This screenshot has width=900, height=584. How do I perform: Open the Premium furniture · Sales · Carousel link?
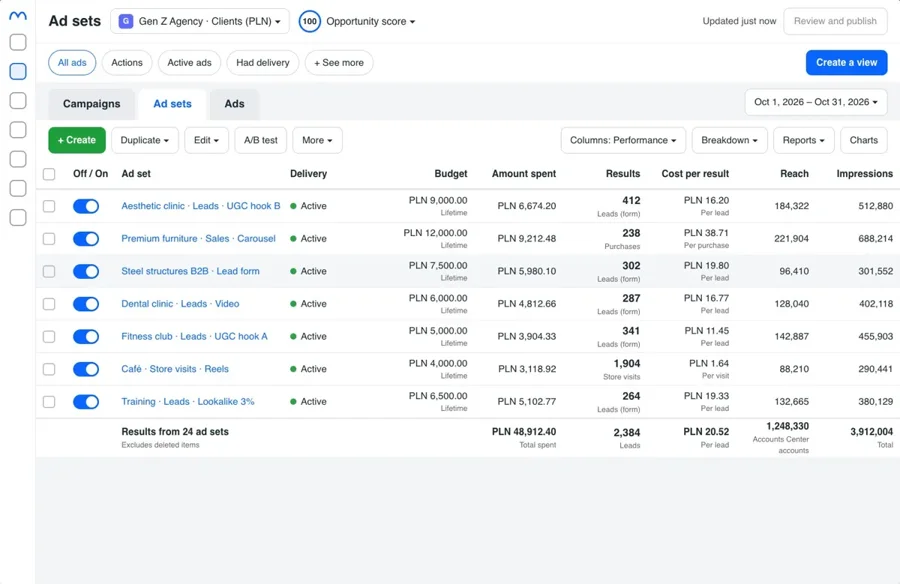(198, 239)
